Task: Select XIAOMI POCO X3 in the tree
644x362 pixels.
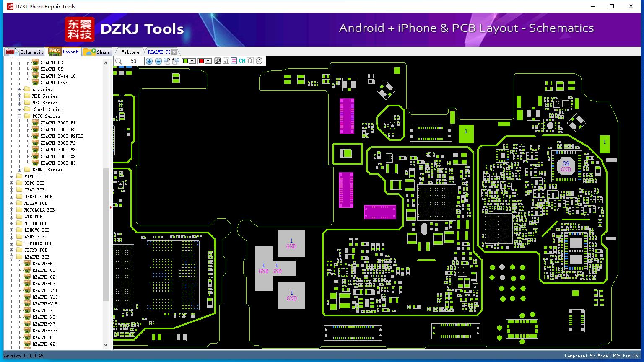Action: click(58, 163)
